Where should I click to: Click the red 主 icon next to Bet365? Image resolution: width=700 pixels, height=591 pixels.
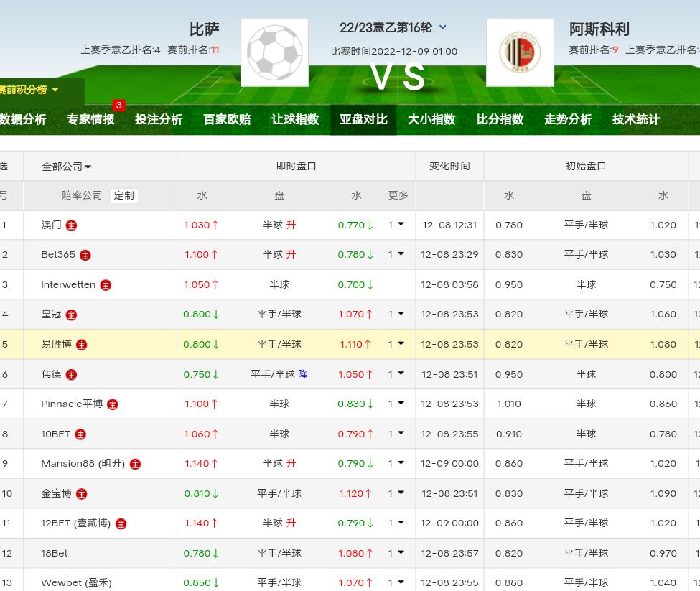pos(85,255)
